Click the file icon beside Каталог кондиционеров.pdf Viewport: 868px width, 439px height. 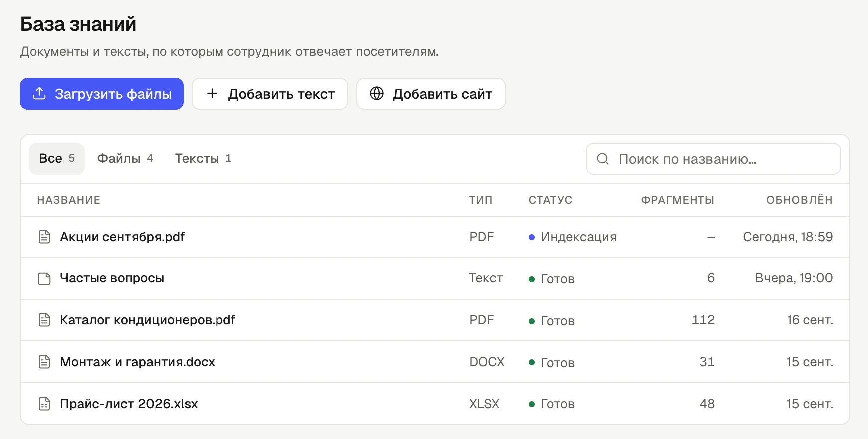44,320
